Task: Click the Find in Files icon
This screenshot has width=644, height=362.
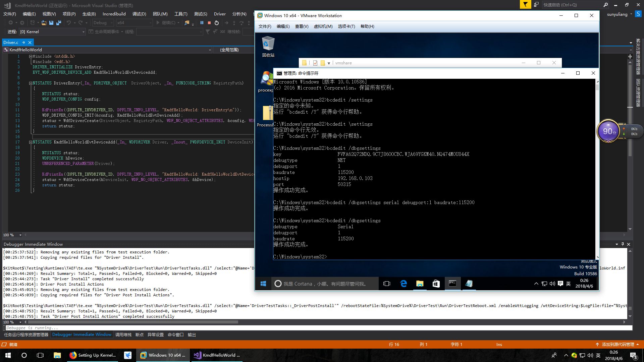Action: [187, 23]
